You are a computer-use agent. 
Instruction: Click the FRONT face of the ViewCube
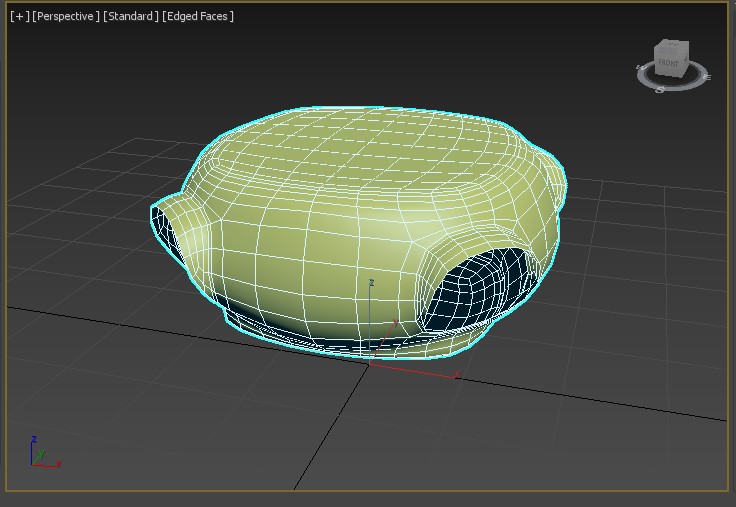click(667, 65)
